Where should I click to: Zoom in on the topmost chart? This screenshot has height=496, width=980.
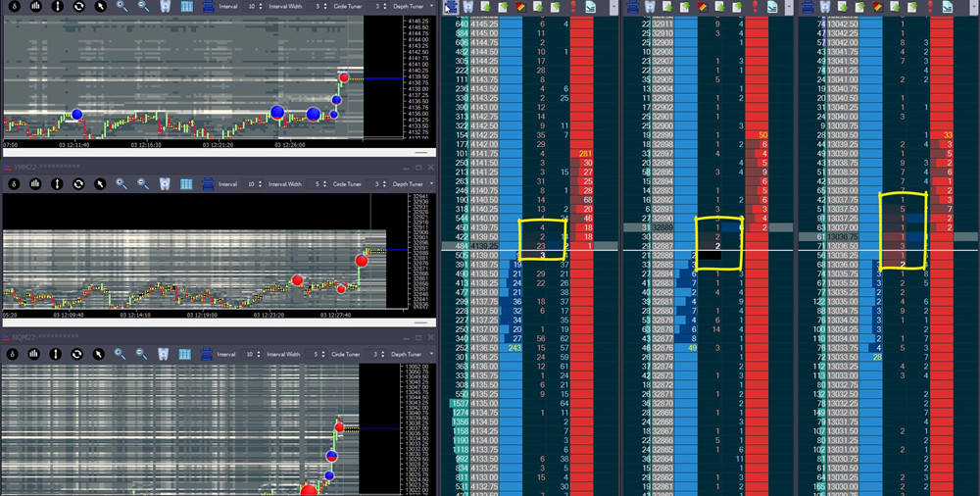coord(122,6)
